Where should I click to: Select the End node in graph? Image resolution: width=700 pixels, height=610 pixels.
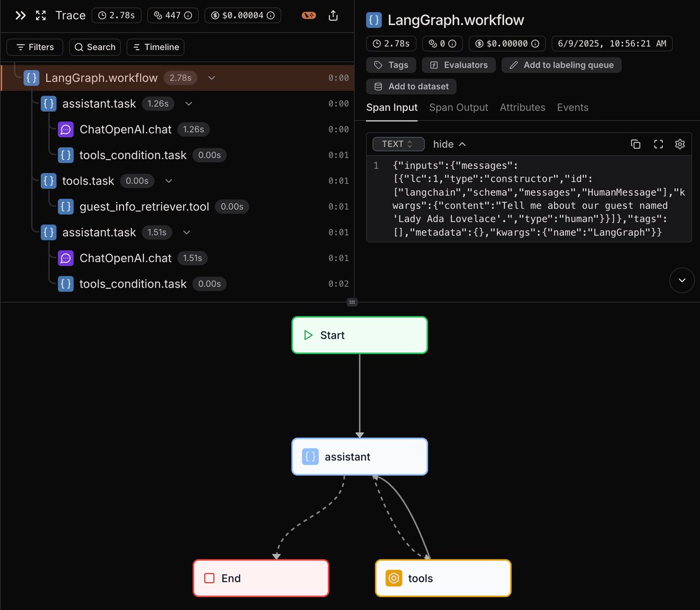coord(261,578)
